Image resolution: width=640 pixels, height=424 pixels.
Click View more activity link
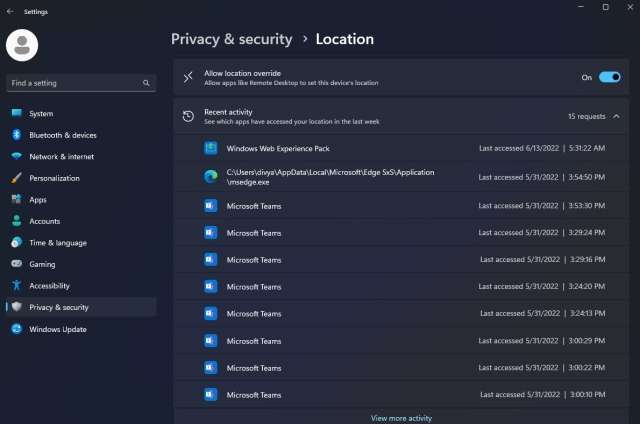point(401,418)
